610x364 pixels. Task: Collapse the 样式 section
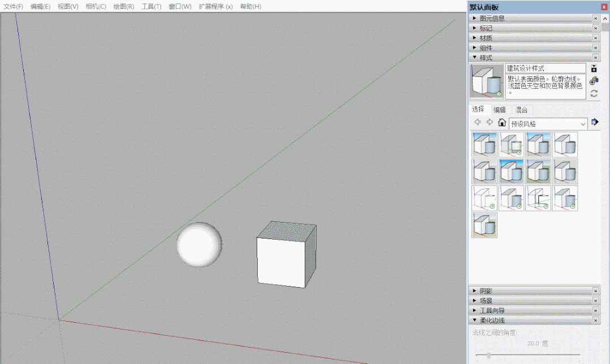pos(474,57)
